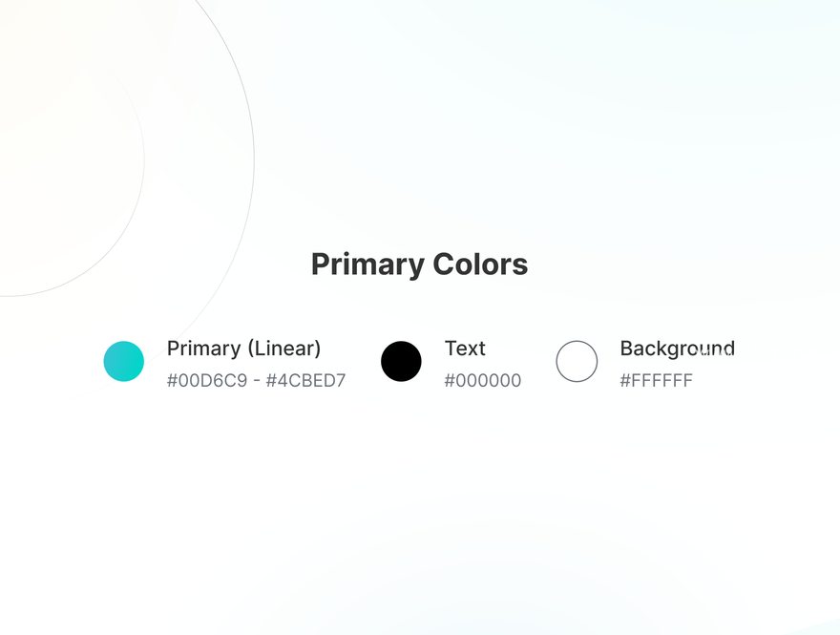The width and height of the screenshot is (840, 635).
Task: Select the #4CBED7 hex code
Action: (305, 380)
